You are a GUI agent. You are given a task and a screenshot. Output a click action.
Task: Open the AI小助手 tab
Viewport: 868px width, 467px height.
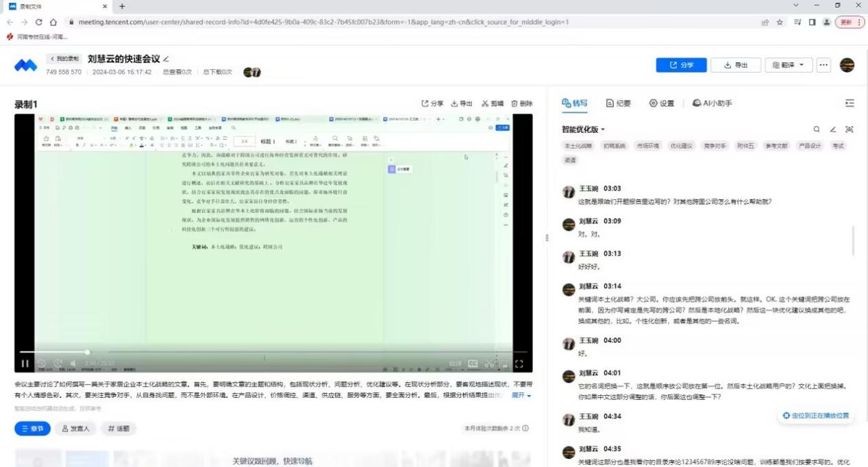point(712,103)
